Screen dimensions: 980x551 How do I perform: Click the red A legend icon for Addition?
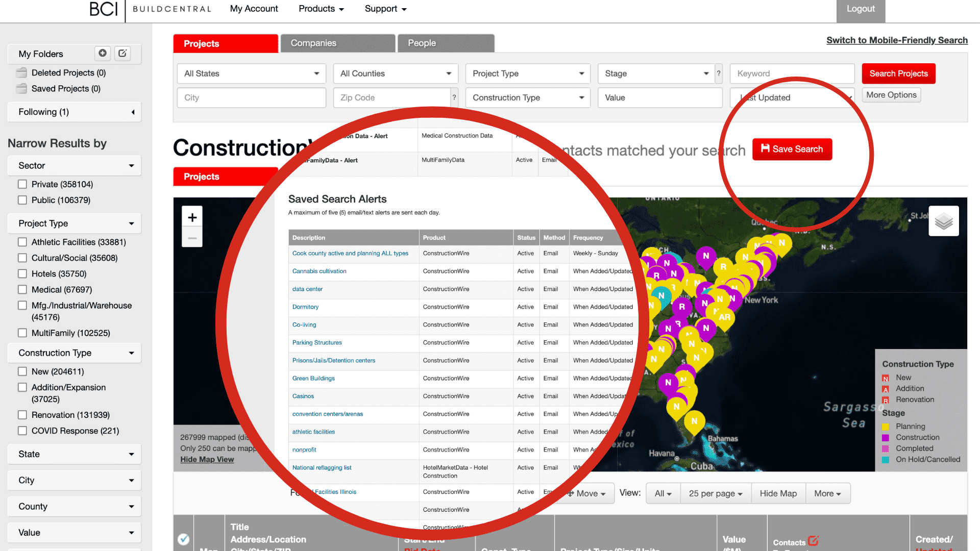(886, 389)
